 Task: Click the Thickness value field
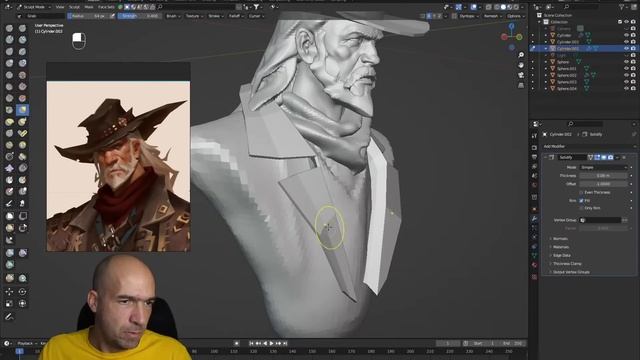603,176
